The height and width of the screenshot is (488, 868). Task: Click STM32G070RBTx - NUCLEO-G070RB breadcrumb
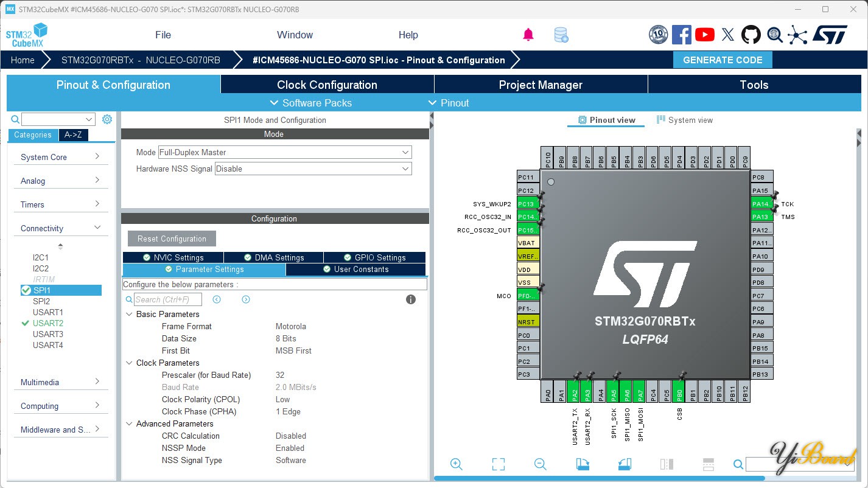pyautogui.click(x=141, y=60)
